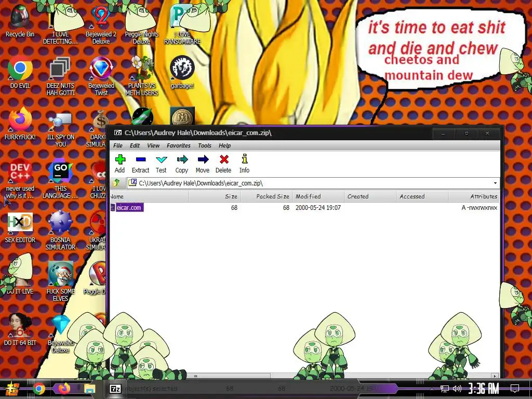Screen dimensions: 532x399
Task: Select the GoLand THIS LANGUAGE icon
Action: tap(60, 179)
